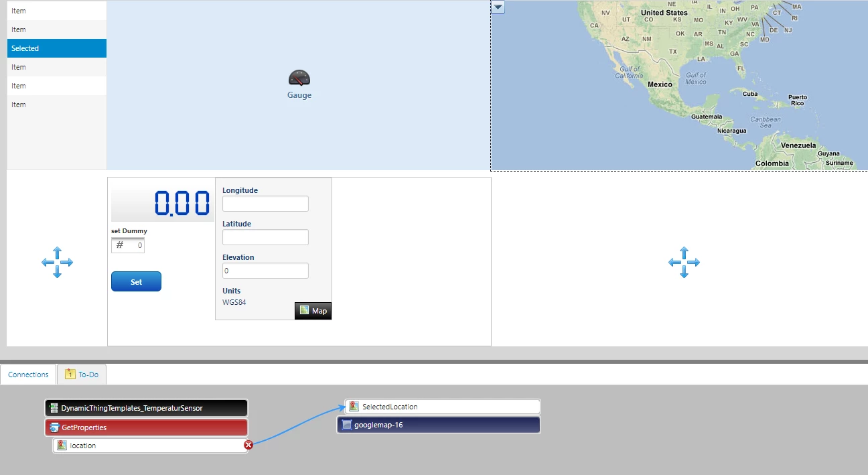Click the Caribbean Sea map label
The image size is (868, 475).
point(766,123)
